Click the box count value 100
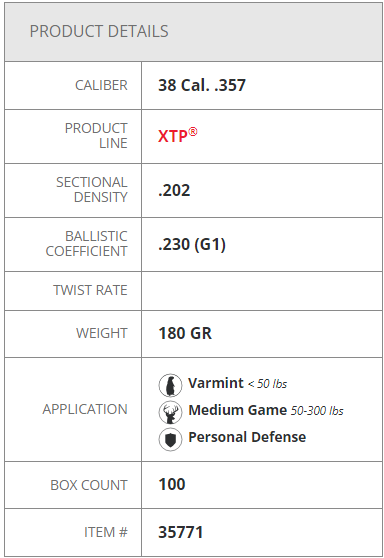 [x=172, y=484]
